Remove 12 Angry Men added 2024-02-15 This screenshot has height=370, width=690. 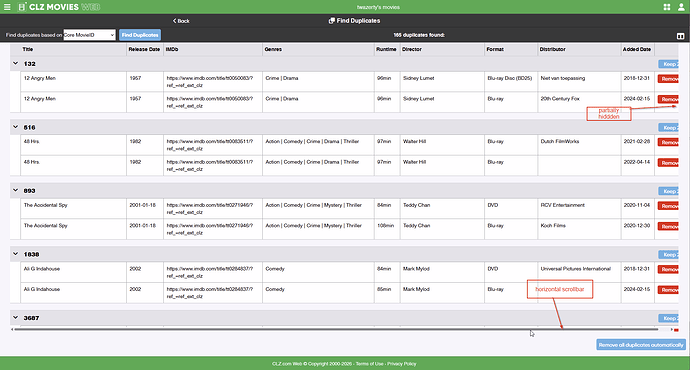668,99
